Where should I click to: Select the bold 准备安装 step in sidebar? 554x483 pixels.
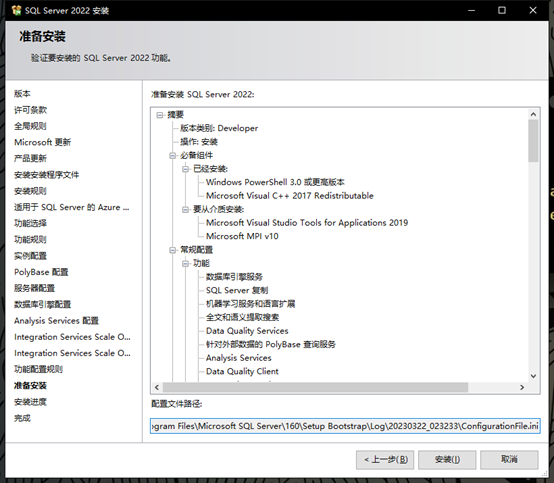(30, 385)
